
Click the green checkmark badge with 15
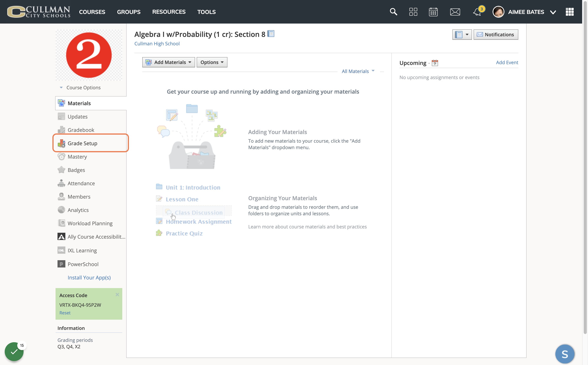pyautogui.click(x=14, y=351)
